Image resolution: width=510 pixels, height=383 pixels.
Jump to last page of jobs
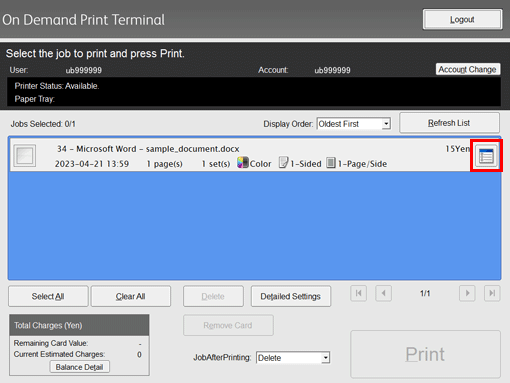pyautogui.click(x=492, y=293)
